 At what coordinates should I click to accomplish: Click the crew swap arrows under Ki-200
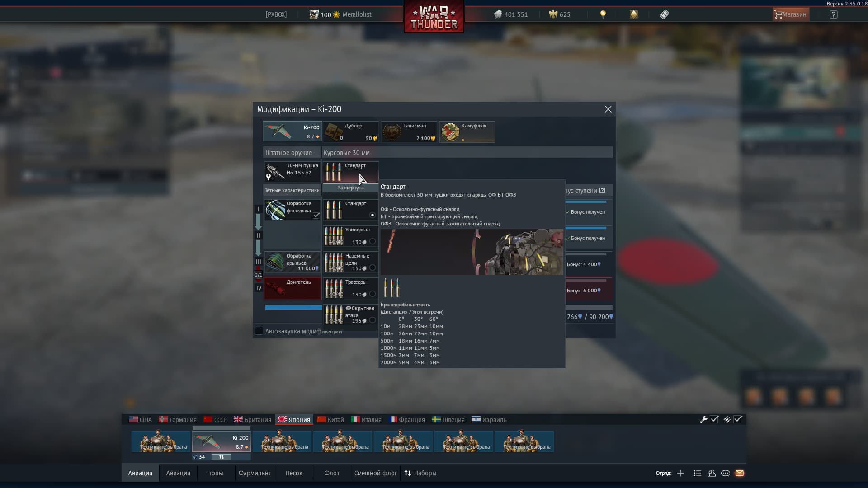click(222, 457)
